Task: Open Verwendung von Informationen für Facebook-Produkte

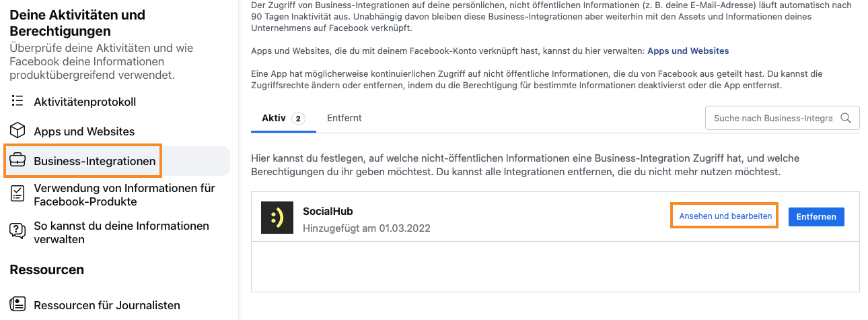Action: (x=124, y=195)
